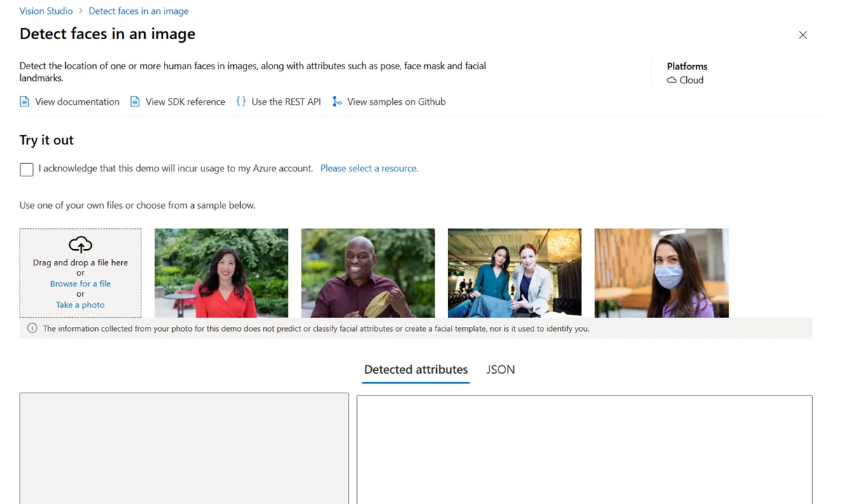Click the cloud upload icon in drop zone
This screenshot has height=504, width=857.
click(81, 244)
